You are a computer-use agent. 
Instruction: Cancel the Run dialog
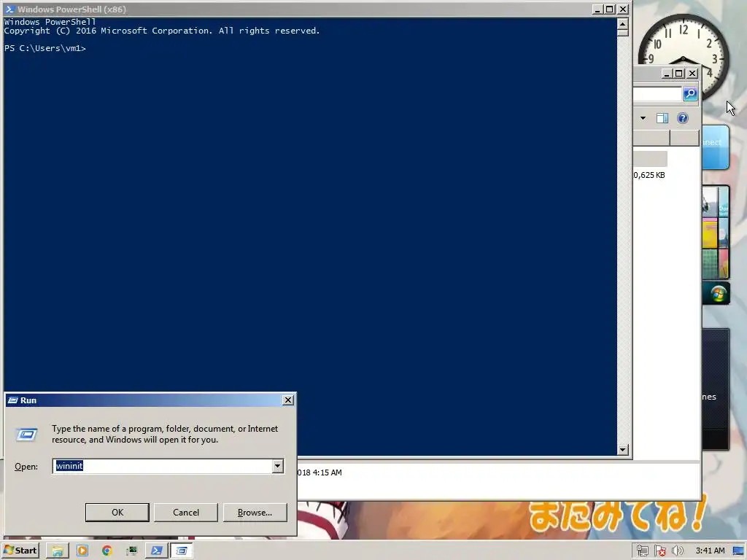click(x=186, y=513)
